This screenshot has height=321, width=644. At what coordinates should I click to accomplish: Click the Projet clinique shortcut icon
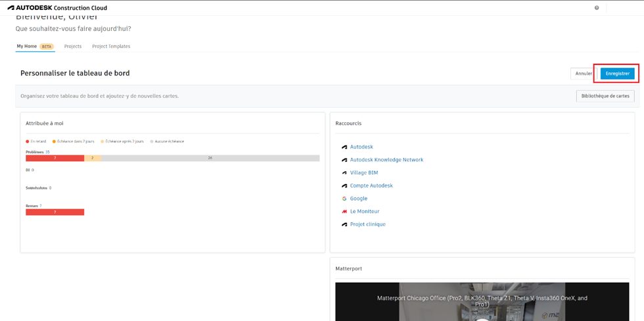pyautogui.click(x=344, y=224)
